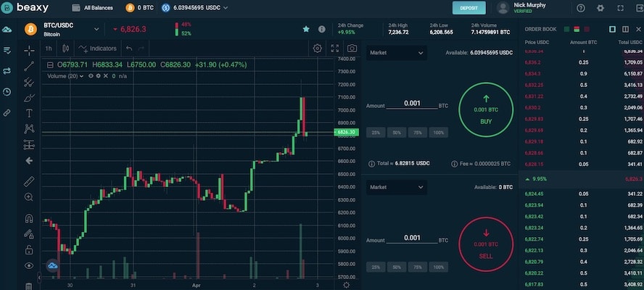Select the crosshair cursor tool

click(x=29, y=50)
